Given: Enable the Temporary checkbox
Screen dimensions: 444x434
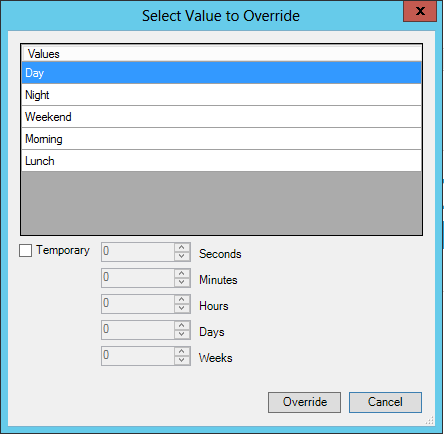Looking at the screenshot, I should pyautogui.click(x=26, y=250).
